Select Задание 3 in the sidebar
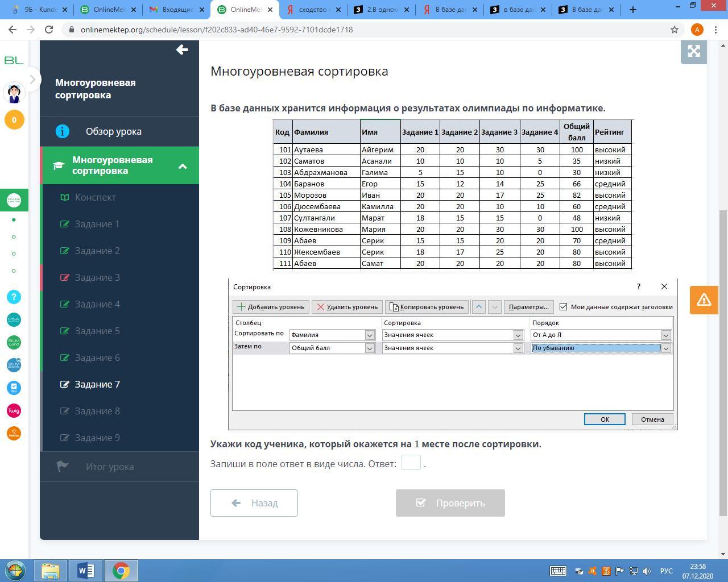This screenshot has width=728, height=582. pos(97,277)
